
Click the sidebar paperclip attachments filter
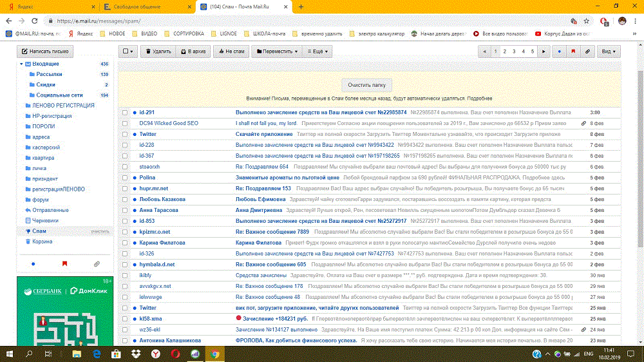pos(97,263)
